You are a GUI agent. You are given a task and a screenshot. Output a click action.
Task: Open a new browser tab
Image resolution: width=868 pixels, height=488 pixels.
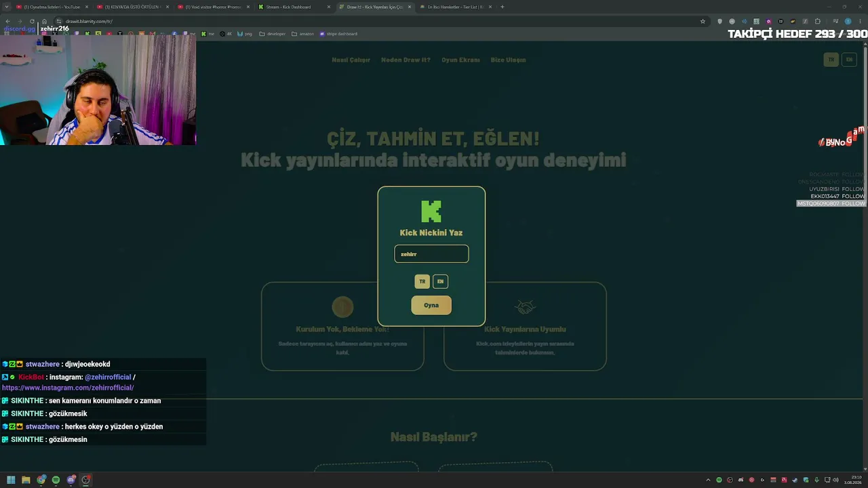pos(502,7)
